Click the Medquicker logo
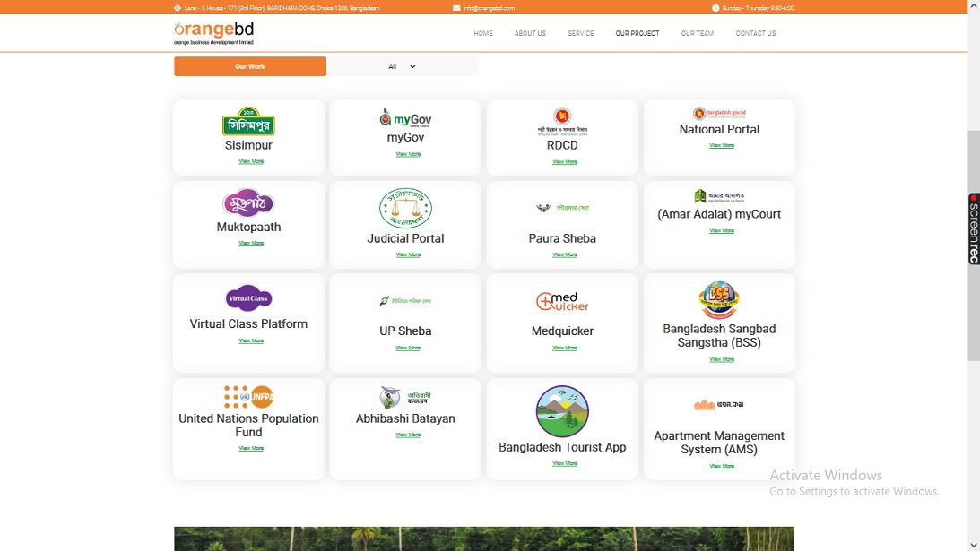The height and width of the screenshot is (551, 980). [x=562, y=302]
